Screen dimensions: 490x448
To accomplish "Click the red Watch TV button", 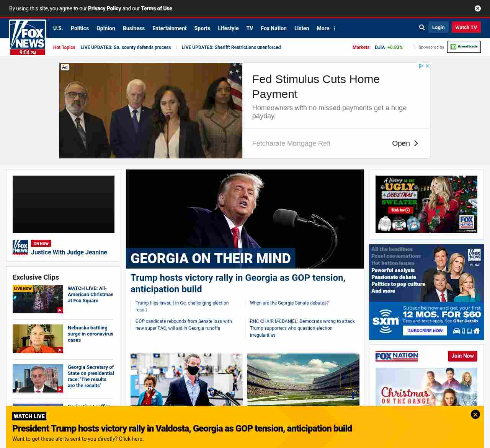I will (466, 28).
